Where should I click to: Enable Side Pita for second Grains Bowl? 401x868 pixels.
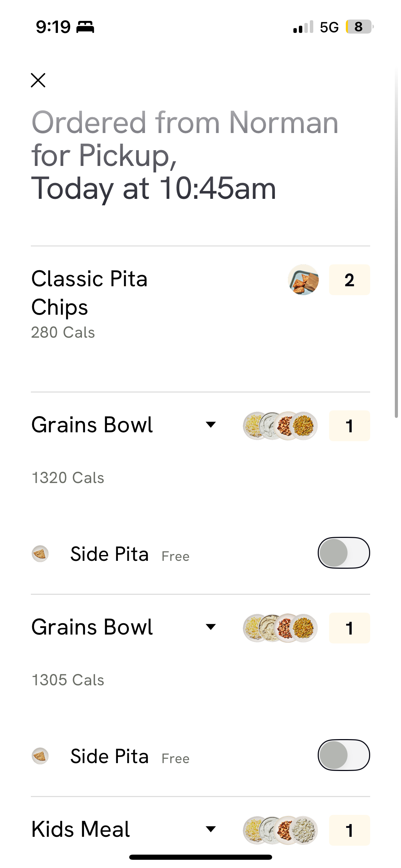coord(344,755)
